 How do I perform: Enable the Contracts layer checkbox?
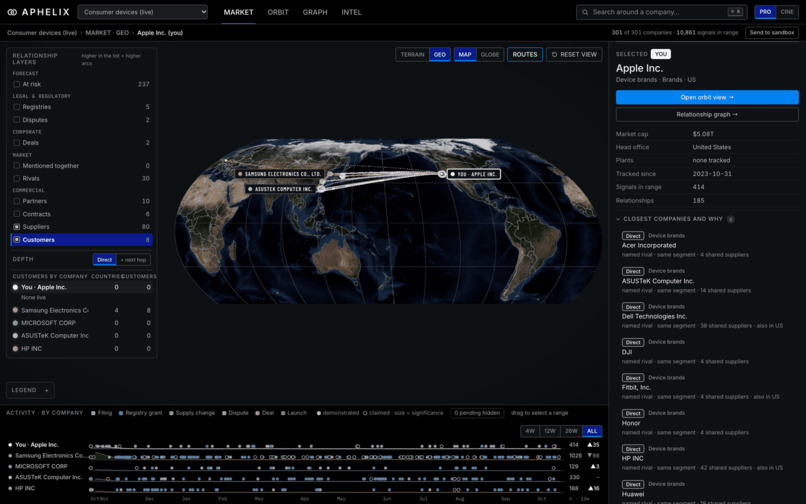(x=16, y=214)
